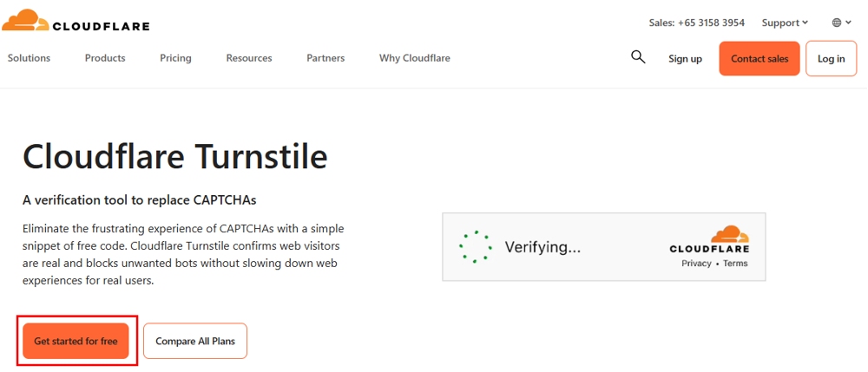Open the language dropdown arrow
The width and height of the screenshot is (868, 372).
[849, 23]
